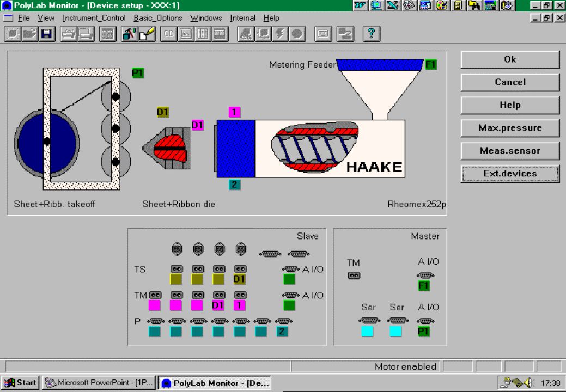This screenshot has width=566, height=392.
Task: Open the View menu
Action: tap(46, 17)
